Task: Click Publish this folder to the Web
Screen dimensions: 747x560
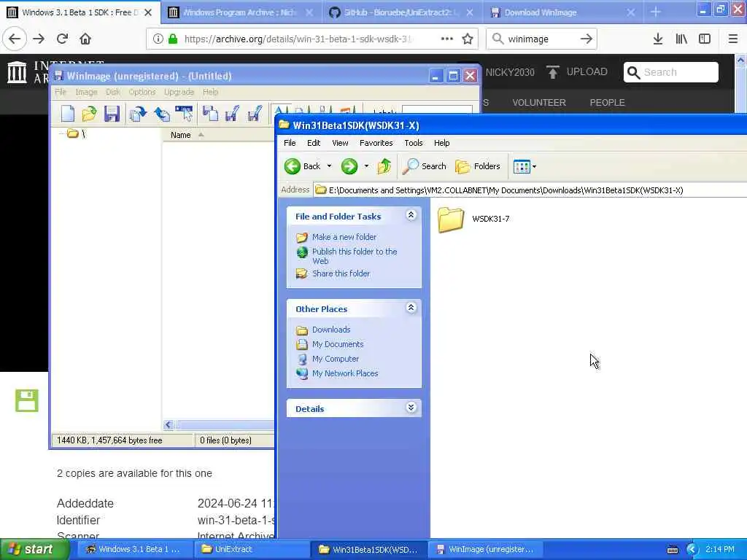Action: point(355,256)
